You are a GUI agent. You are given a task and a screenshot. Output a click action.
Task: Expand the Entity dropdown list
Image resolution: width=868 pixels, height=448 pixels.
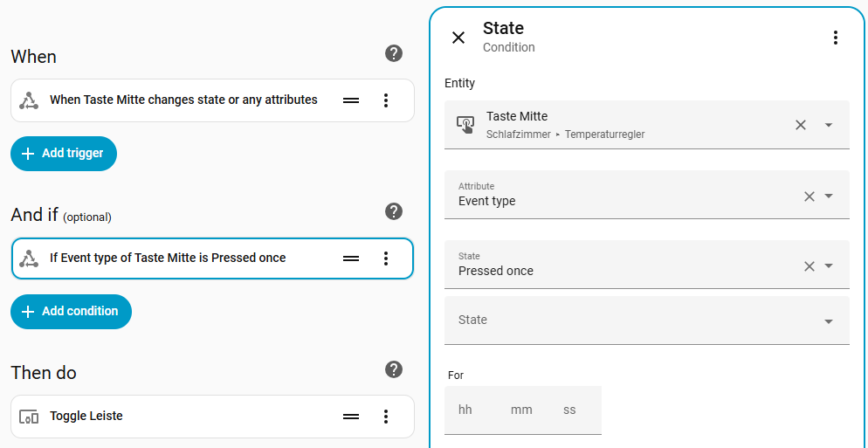(829, 125)
